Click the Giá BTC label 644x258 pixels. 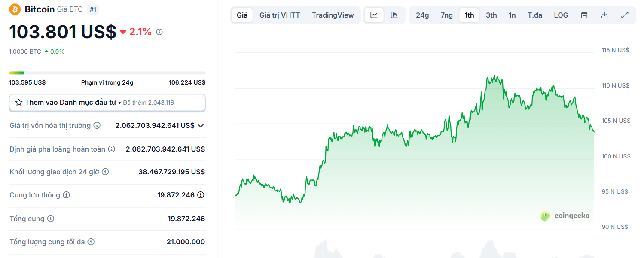click(70, 9)
